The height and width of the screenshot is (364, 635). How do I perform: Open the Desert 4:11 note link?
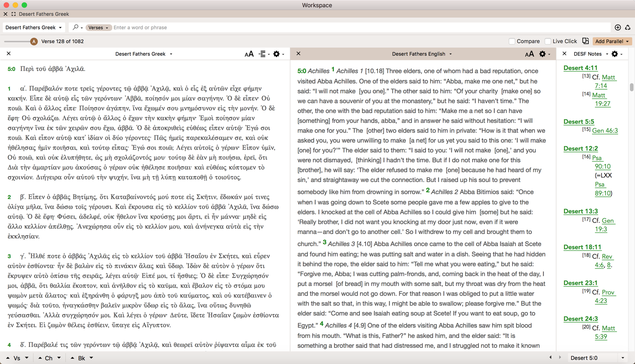point(580,68)
